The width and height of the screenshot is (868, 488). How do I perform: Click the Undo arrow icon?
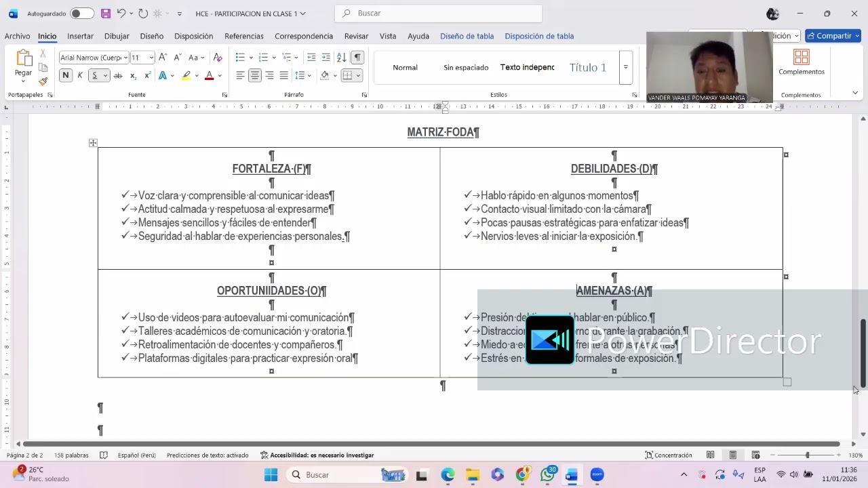pos(121,14)
